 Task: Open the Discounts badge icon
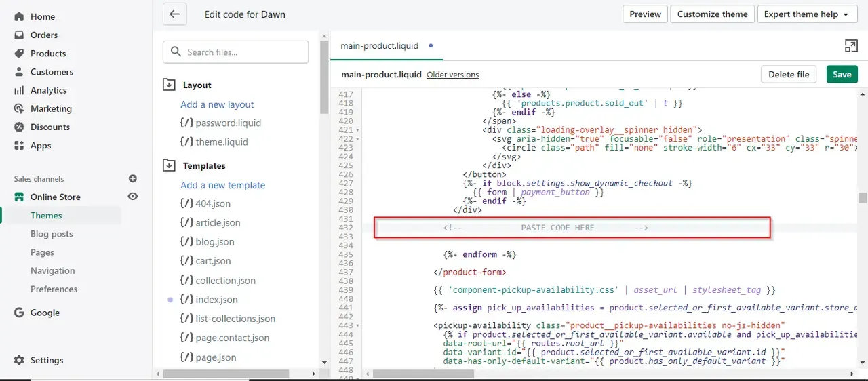point(19,127)
